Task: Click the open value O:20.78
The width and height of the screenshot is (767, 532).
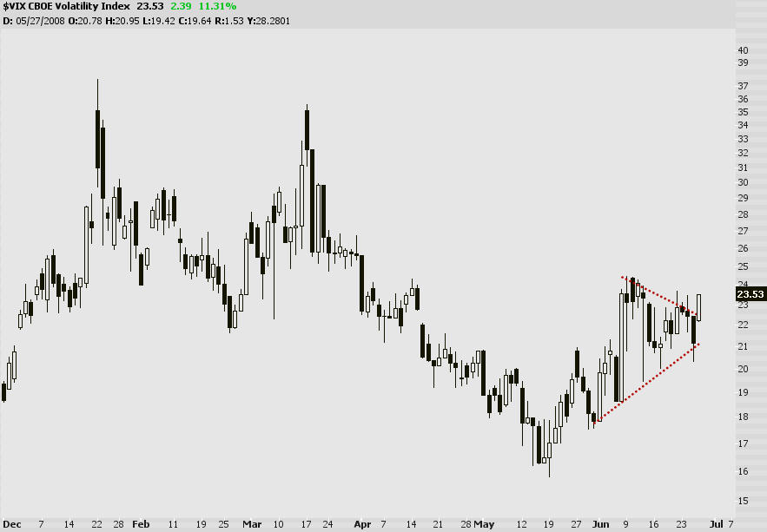Action: point(85,21)
